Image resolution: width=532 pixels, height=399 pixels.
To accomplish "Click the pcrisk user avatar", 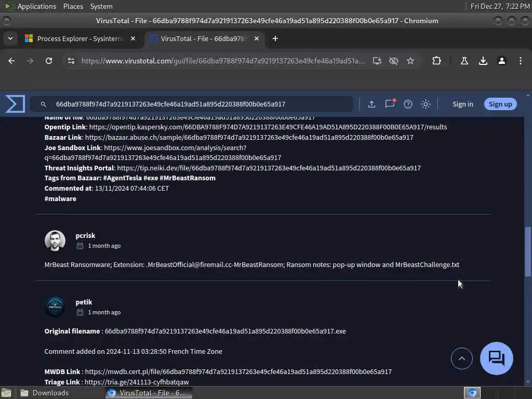I will coord(55,240).
